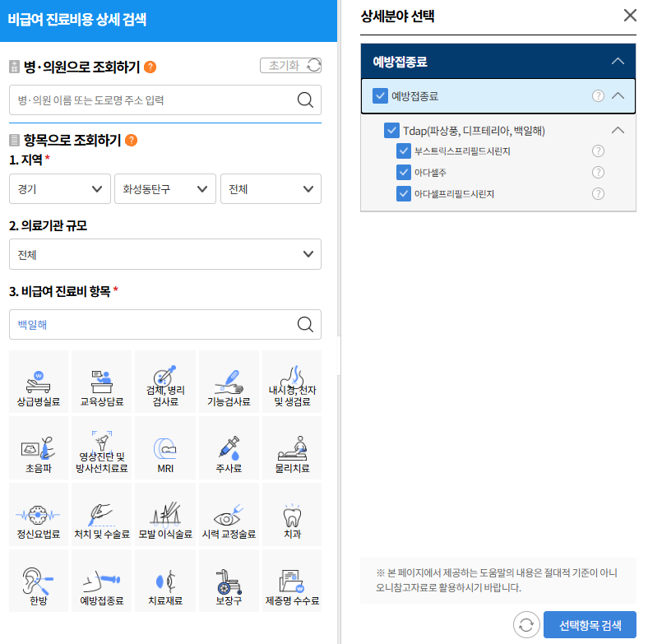The image size is (648, 644).
Task: Collapse the Tdap group chevron
Action: click(618, 130)
